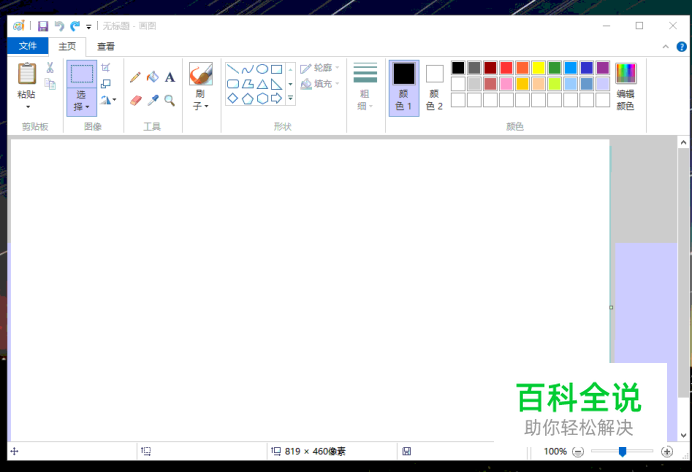This screenshot has width=692, height=472.
Task: Select the Pentagon shape
Action: pos(248,98)
